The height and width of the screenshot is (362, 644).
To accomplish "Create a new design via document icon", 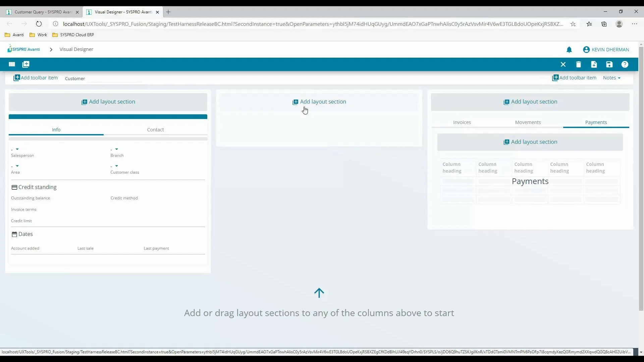I will tap(594, 64).
